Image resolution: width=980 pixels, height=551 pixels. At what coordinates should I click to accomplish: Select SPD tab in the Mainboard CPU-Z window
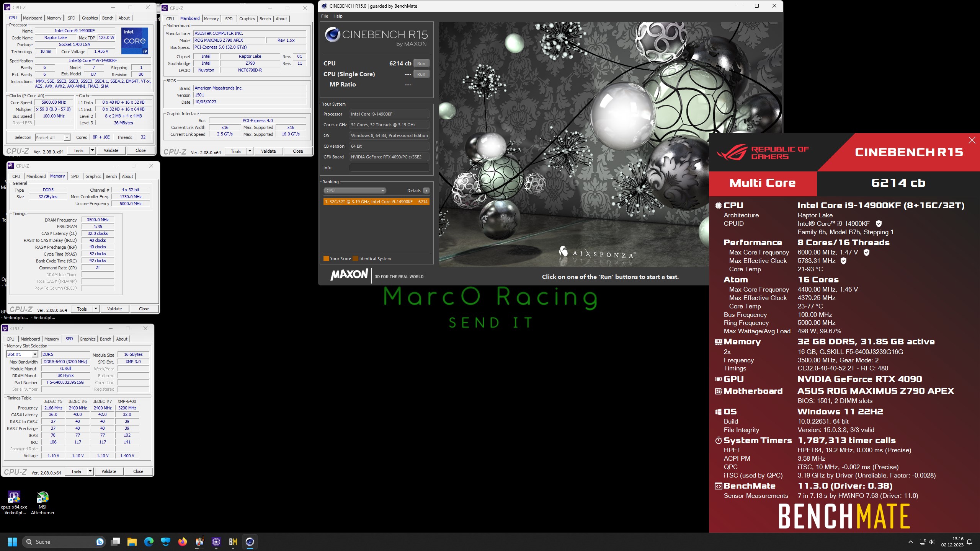point(229,19)
